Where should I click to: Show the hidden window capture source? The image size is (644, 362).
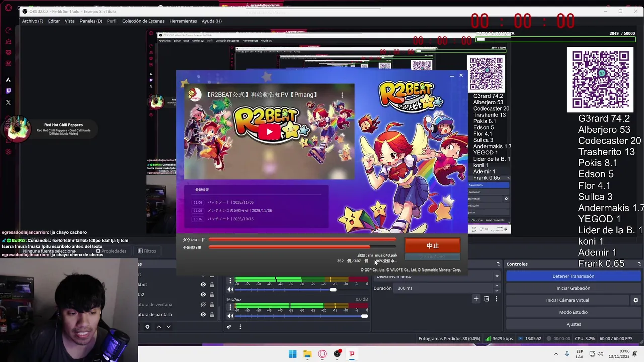coord(203,305)
